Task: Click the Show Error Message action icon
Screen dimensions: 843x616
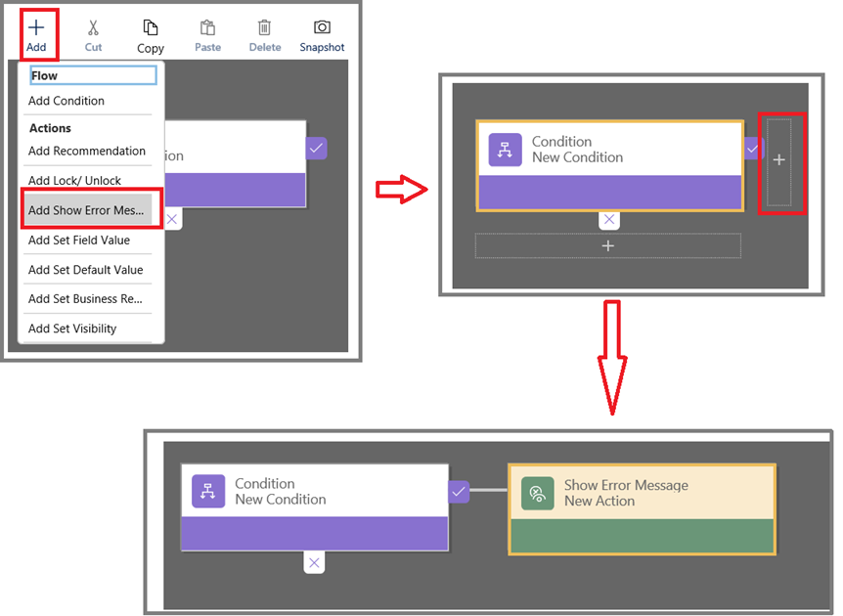Action: pos(536,493)
